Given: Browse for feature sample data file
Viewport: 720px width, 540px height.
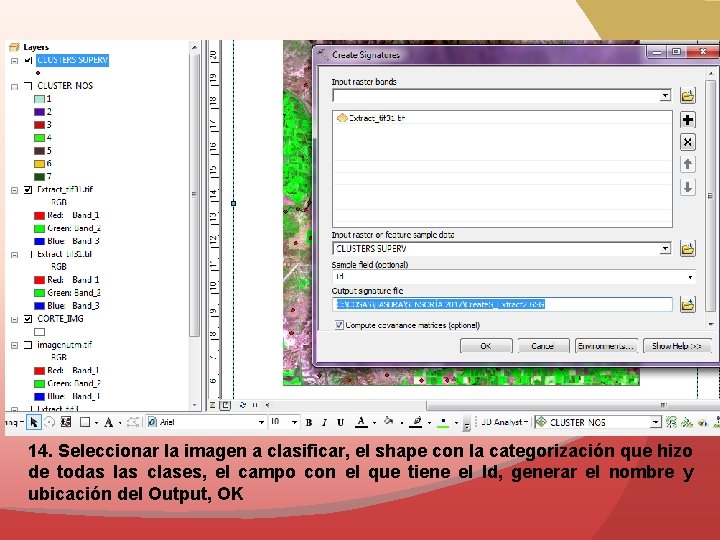Looking at the screenshot, I should tap(687, 249).
